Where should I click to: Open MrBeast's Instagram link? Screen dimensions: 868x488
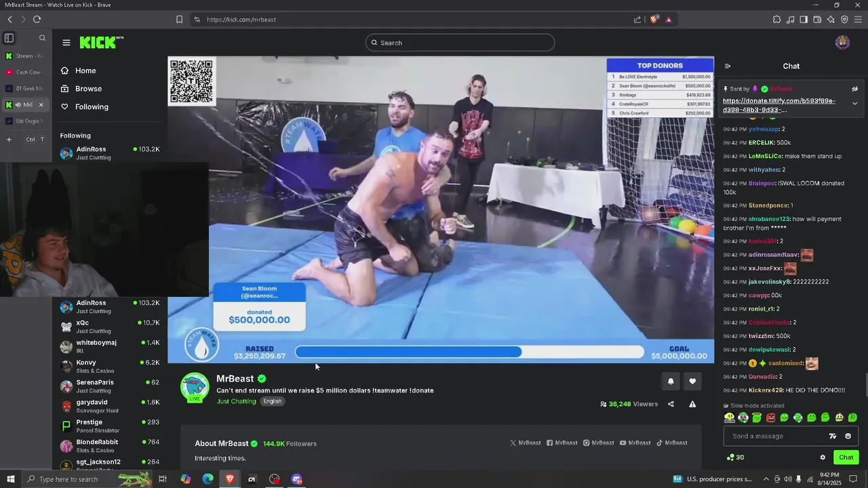click(599, 443)
